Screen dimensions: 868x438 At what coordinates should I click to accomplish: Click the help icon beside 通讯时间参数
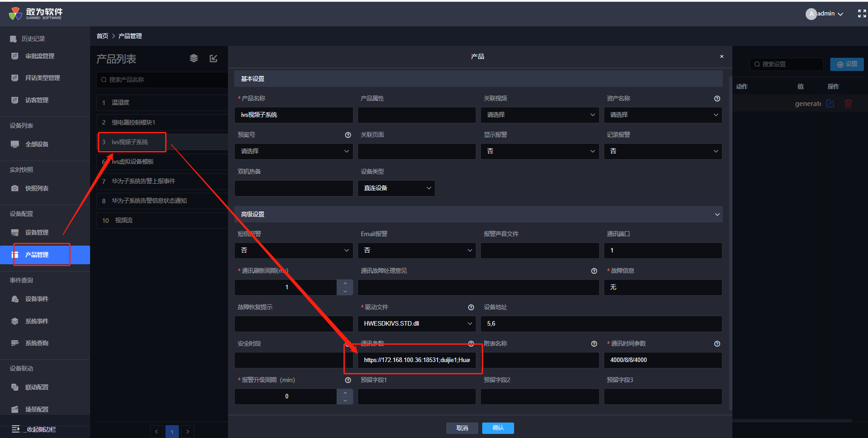pyautogui.click(x=717, y=344)
